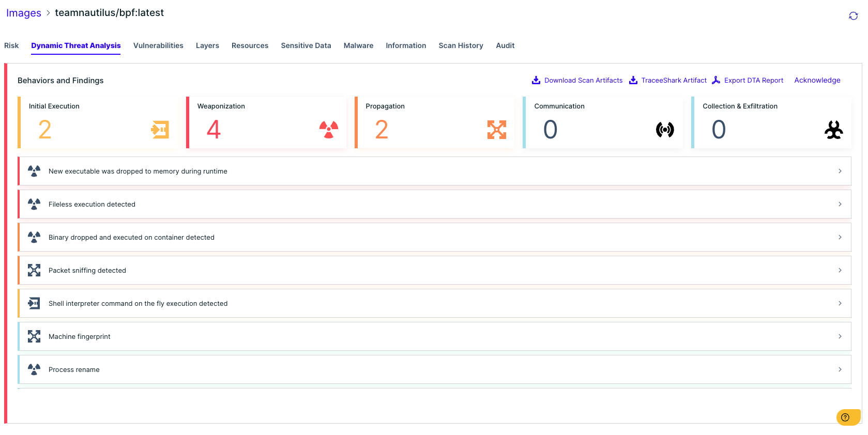Click the icon of Shell interpreter command row
The height and width of the screenshot is (435, 868).
tap(34, 303)
